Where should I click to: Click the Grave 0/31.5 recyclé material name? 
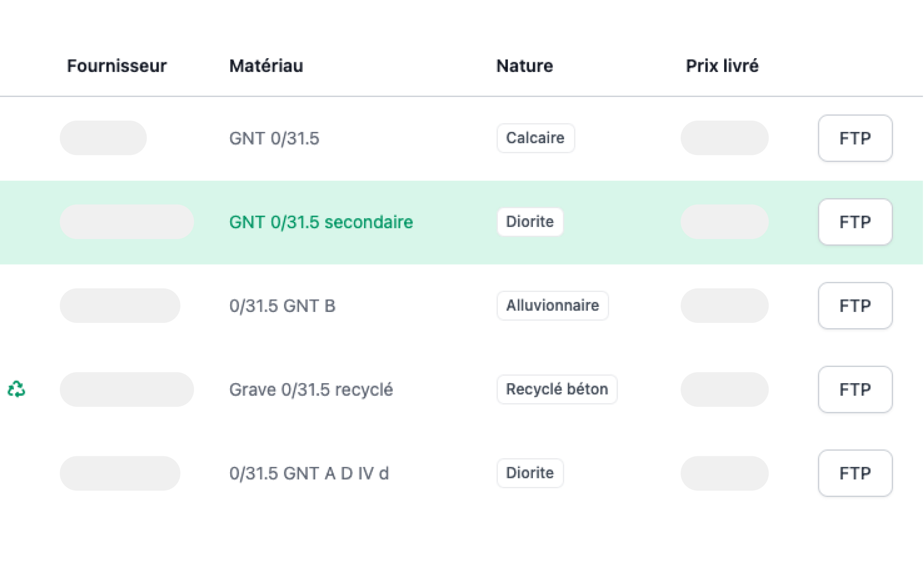tap(311, 389)
